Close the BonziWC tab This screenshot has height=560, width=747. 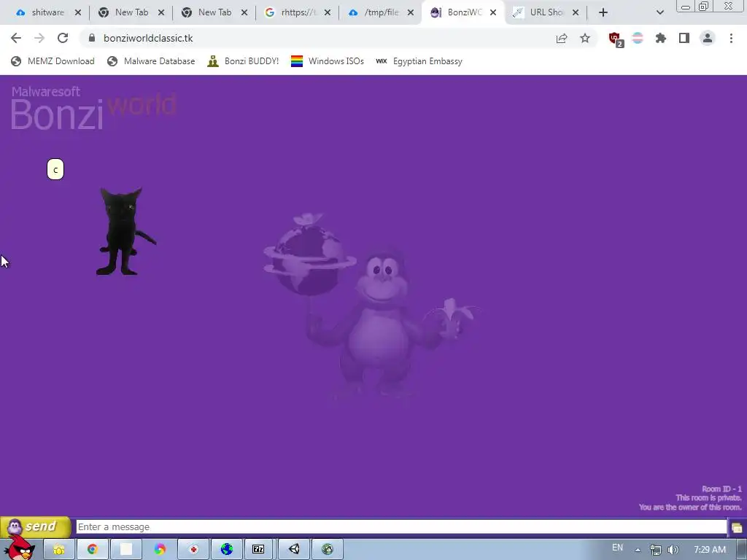pyautogui.click(x=493, y=12)
